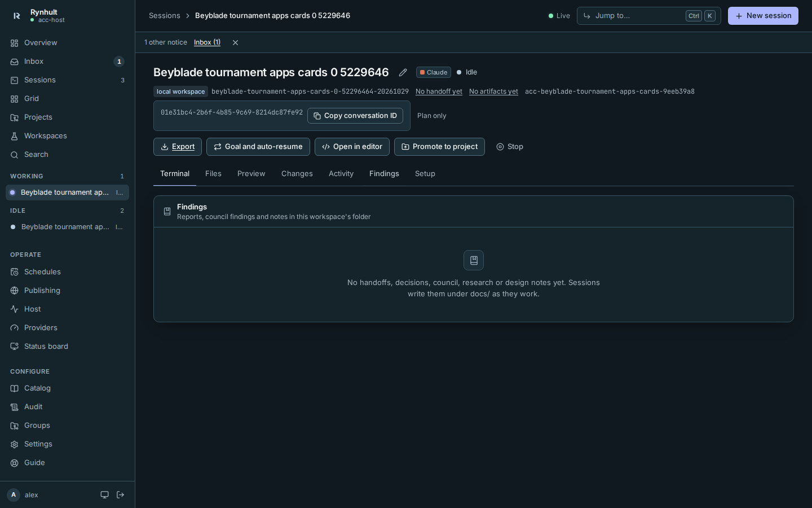The height and width of the screenshot is (508, 812).
Task: Click the Export button
Action: tap(178, 147)
